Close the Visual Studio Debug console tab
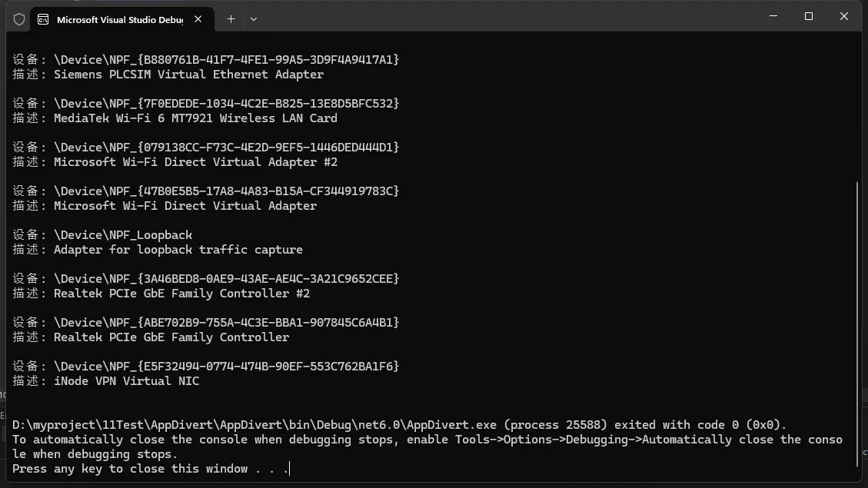The width and height of the screenshot is (868, 488). coord(198,19)
